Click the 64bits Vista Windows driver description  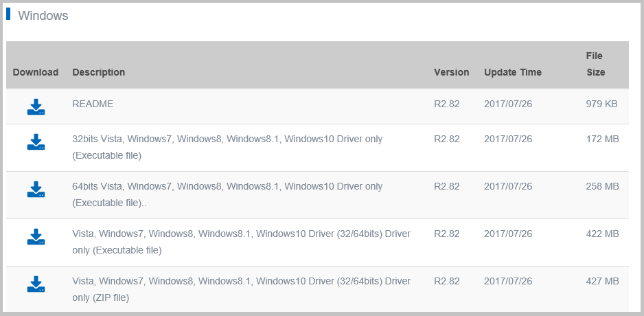[227, 195]
